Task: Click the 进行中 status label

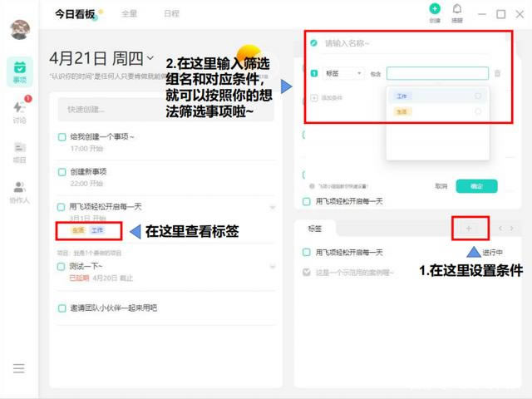Action: click(492, 253)
